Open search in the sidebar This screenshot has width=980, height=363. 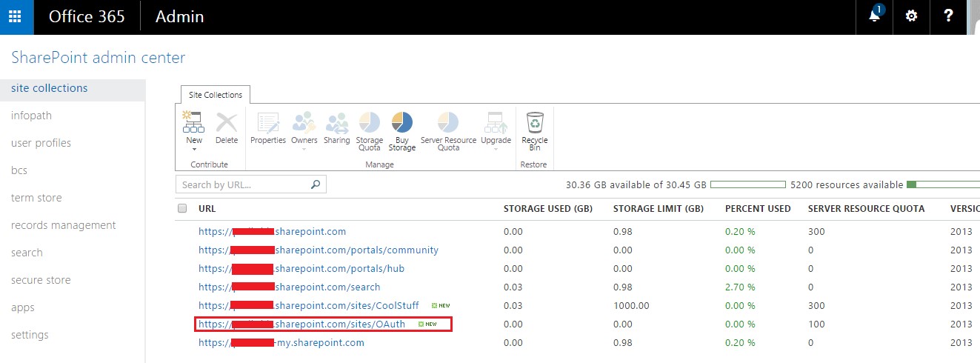click(27, 253)
